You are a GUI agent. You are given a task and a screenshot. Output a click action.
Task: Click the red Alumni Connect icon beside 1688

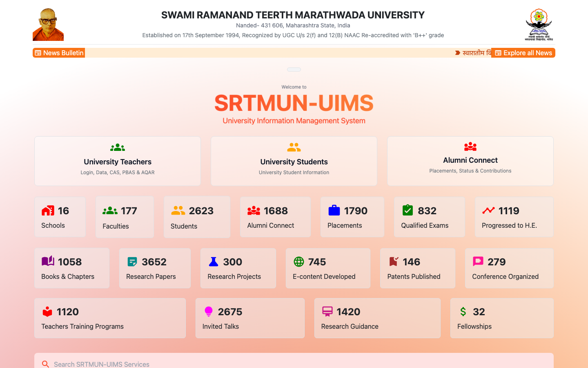254,210
